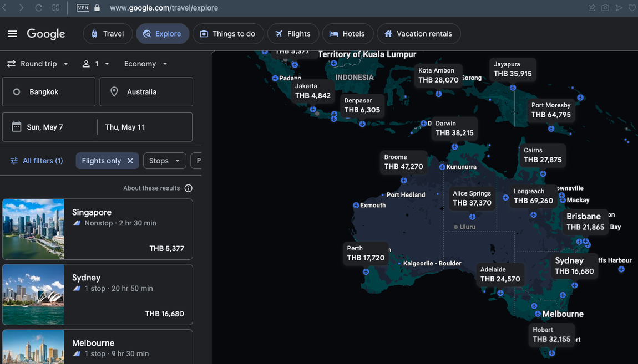Viewport: 638px width, 364px height.
Task: Click the Bangkok origin input field
Action: point(49,92)
